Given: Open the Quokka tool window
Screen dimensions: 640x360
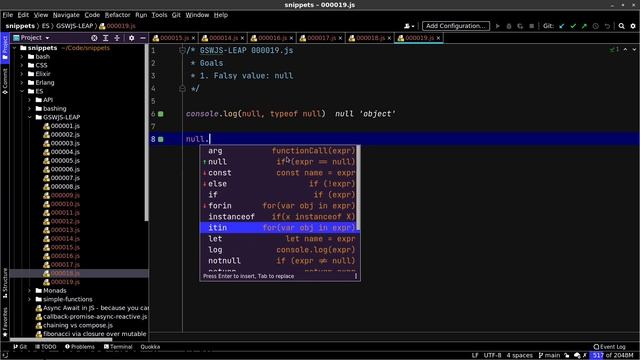Looking at the screenshot, I should [150, 347].
